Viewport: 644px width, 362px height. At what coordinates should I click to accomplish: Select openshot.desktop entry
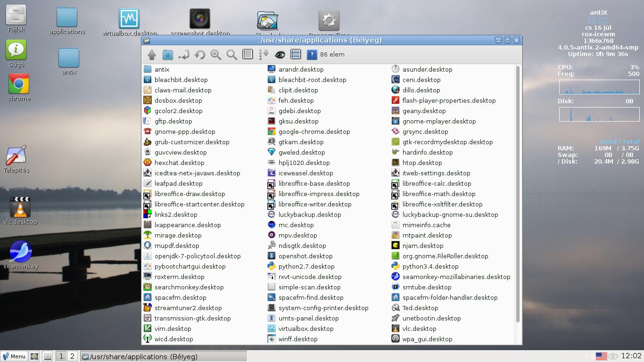(300, 256)
